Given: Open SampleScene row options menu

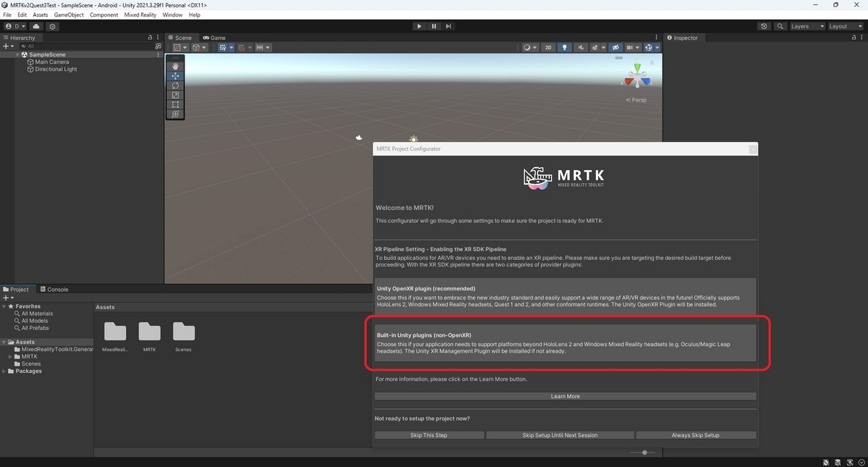Looking at the screenshot, I should click(158, 54).
